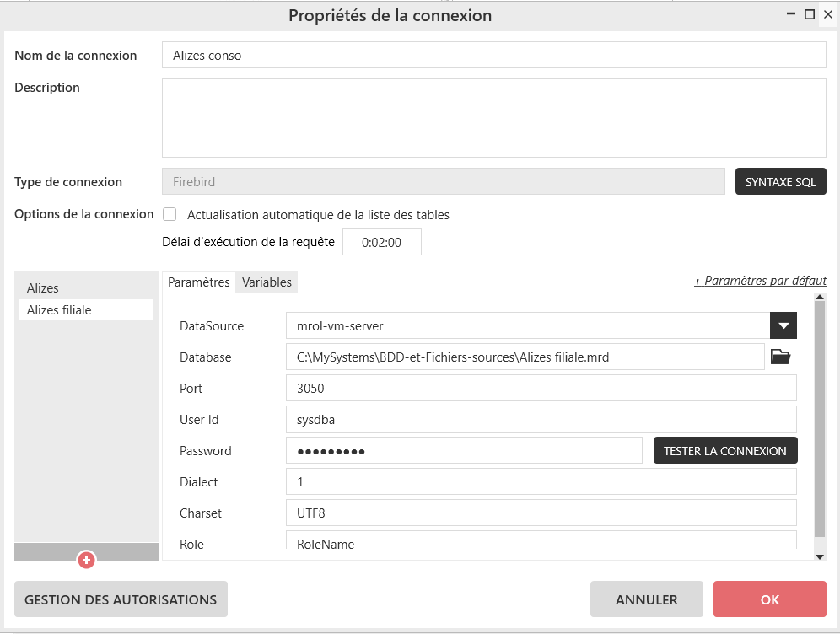This screenshot has width=840, height=634.
Task: Click the Password input field
Action: [x=464, y=450]
